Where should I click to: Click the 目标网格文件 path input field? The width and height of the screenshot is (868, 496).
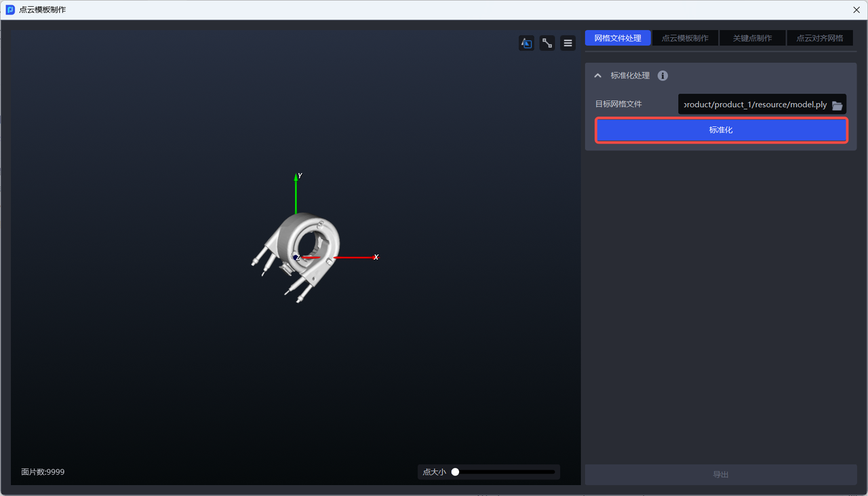[754, 104]
